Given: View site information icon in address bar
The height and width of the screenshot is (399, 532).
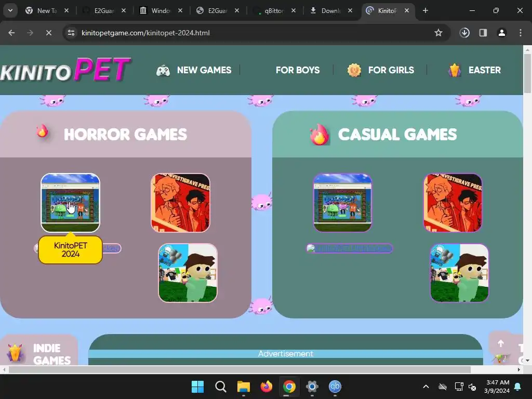Looking at the screenshot, I should [71, 33].
